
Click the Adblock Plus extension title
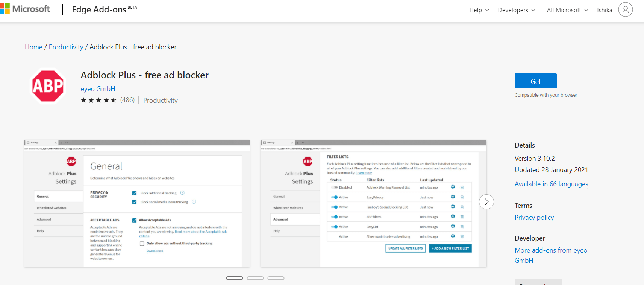coord(145,75)
